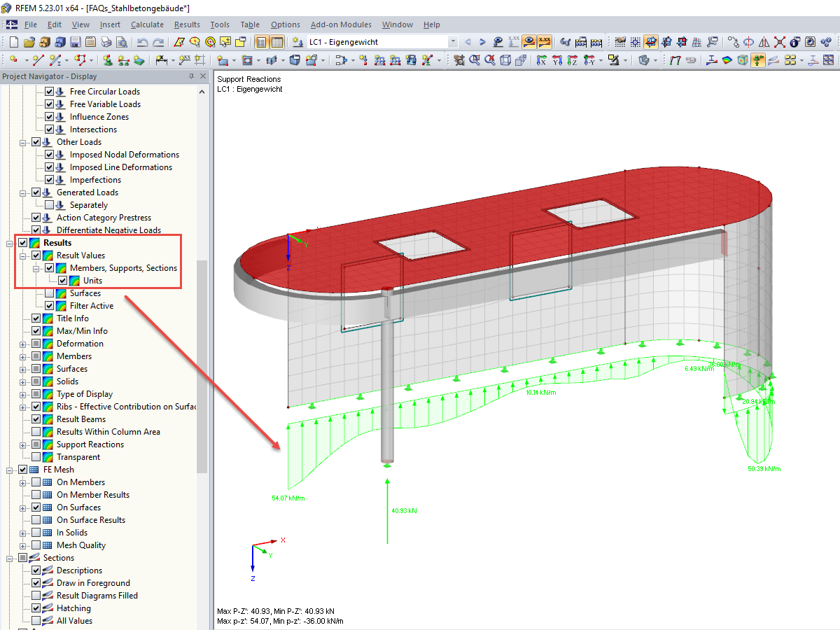Expand the Deformation tree node
The image size is (840, 630).
point(23,344)
